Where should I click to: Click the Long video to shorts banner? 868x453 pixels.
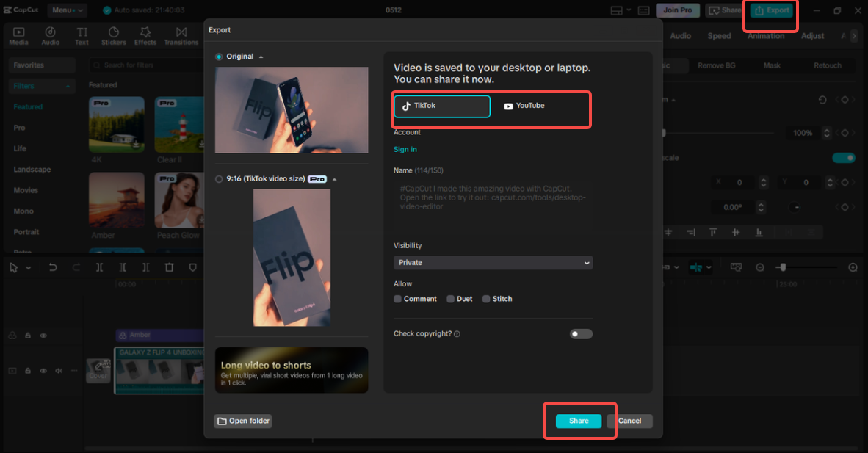[292, 371]
